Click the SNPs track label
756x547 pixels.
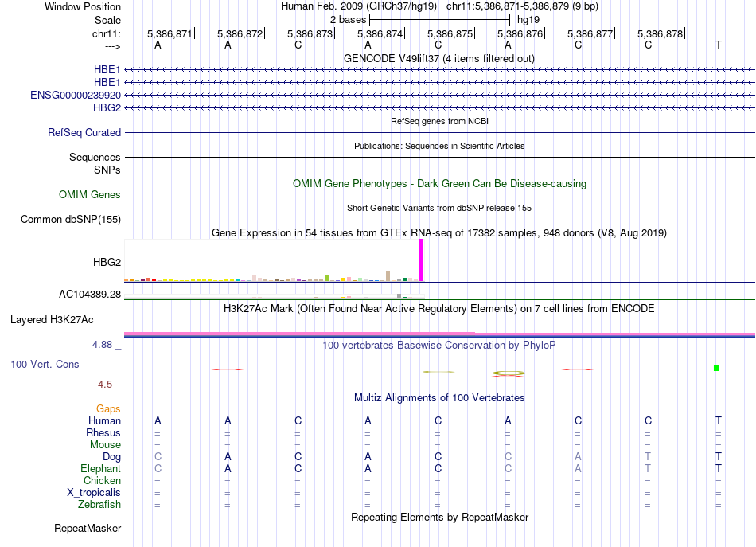click(107, 170)
